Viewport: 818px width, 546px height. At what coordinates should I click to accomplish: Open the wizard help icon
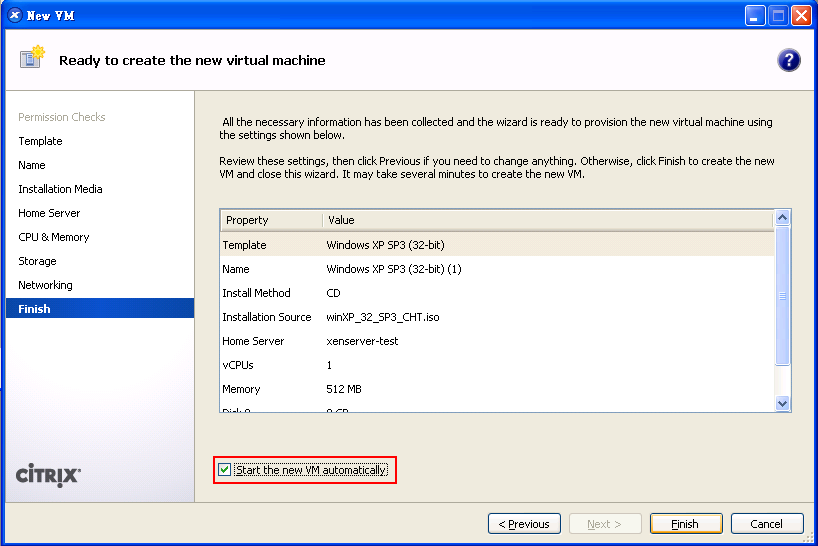click(788, 60)
